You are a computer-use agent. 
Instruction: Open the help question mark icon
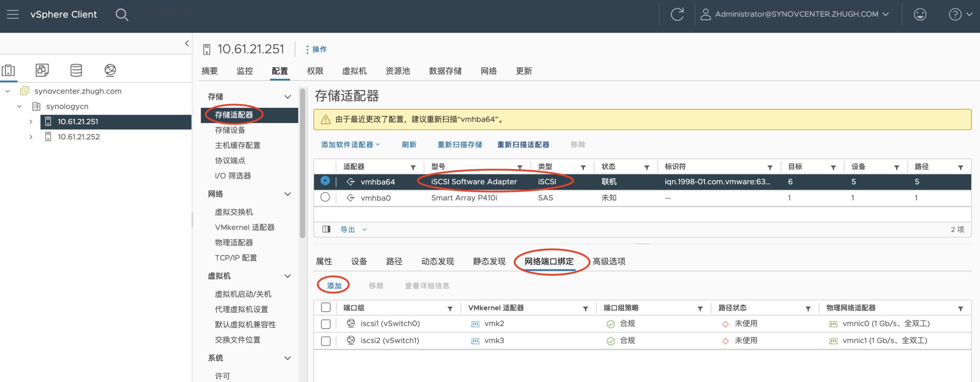[x=955, y=15]
